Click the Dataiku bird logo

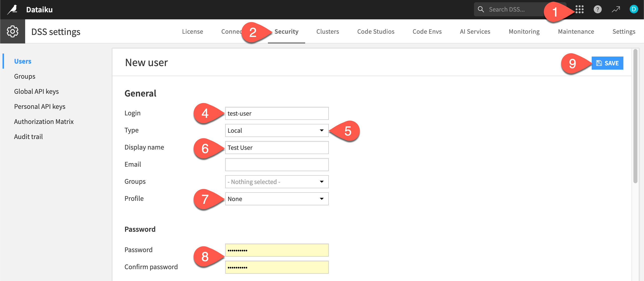point(13,10)
